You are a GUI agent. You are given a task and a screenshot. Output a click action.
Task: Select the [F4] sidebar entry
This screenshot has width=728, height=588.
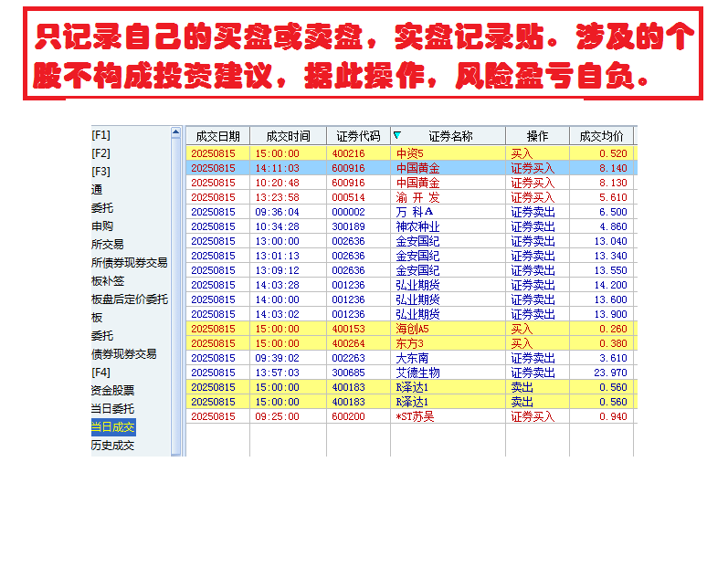point(100,373)
